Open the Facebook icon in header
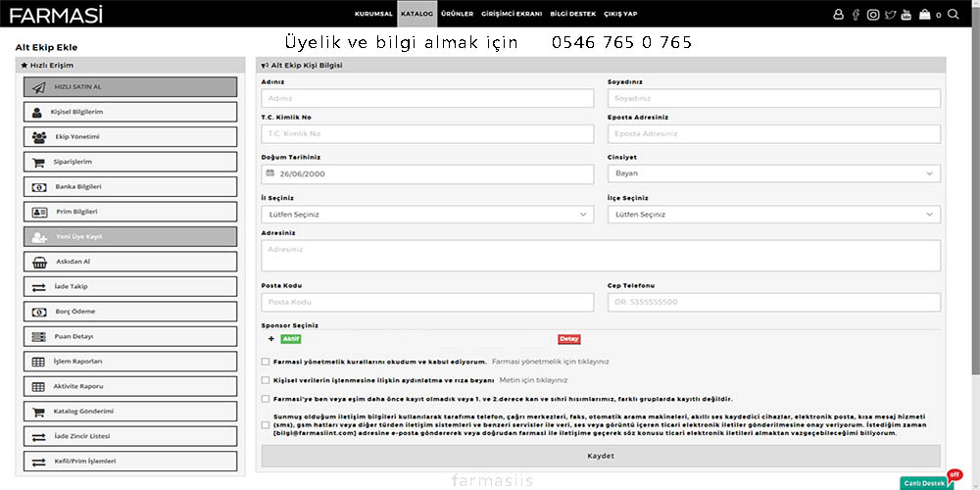Screen dimensions: 980x490 click(x=856, y=15)
